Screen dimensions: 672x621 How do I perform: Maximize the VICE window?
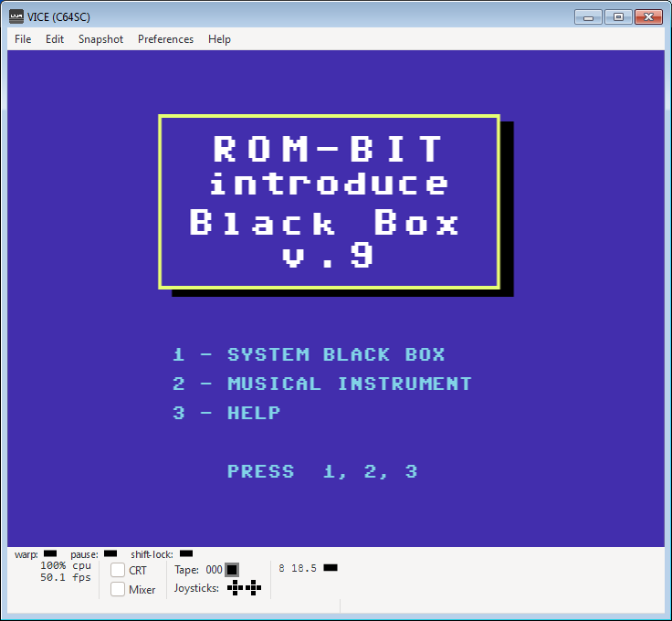618,17
